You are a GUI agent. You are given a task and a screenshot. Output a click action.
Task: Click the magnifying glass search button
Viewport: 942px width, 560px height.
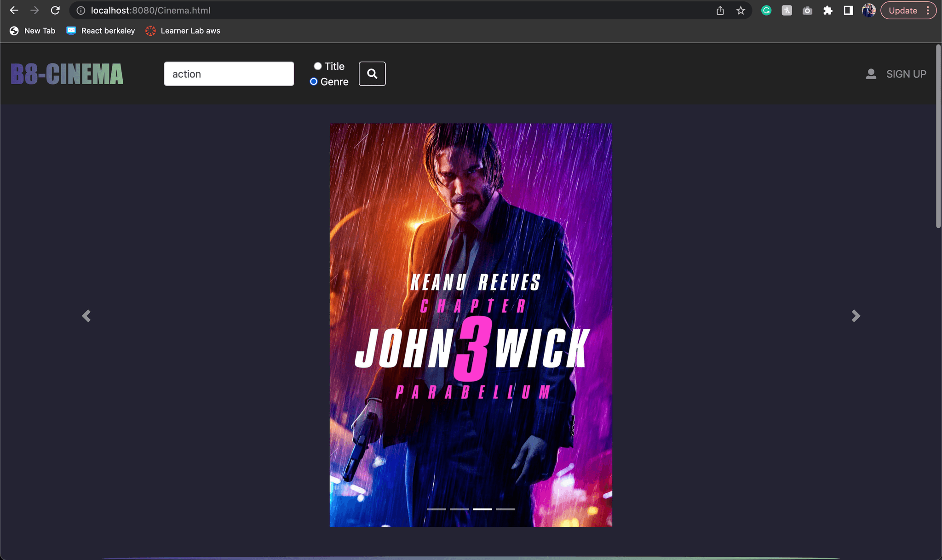point(372,74)
